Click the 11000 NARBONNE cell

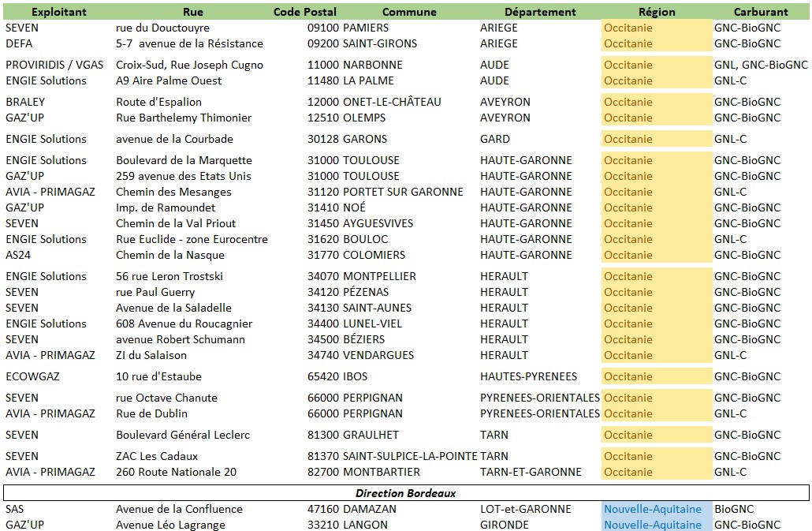pos(355,65)
